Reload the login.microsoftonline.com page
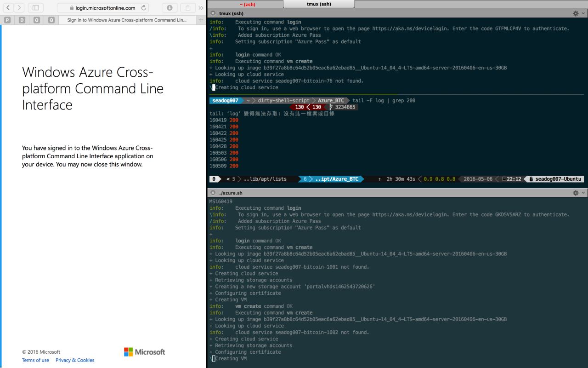 coord(144,8)
